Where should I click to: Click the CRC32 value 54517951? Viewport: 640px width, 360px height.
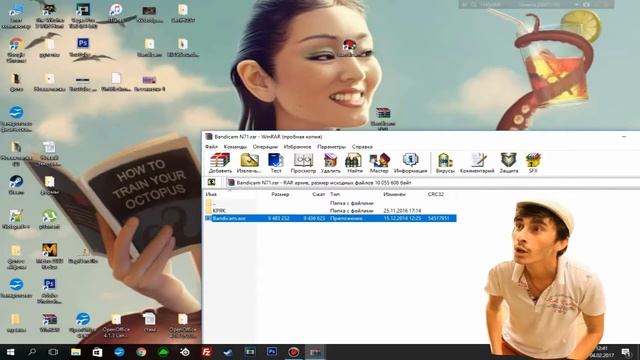[x=438, y=218]
